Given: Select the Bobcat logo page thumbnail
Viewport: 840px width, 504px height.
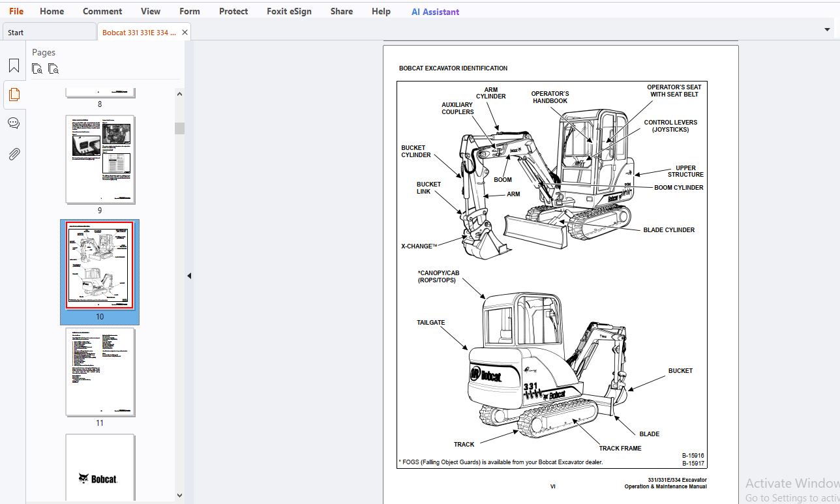Looking at the screenshot, I should click(x=100, y=467).
